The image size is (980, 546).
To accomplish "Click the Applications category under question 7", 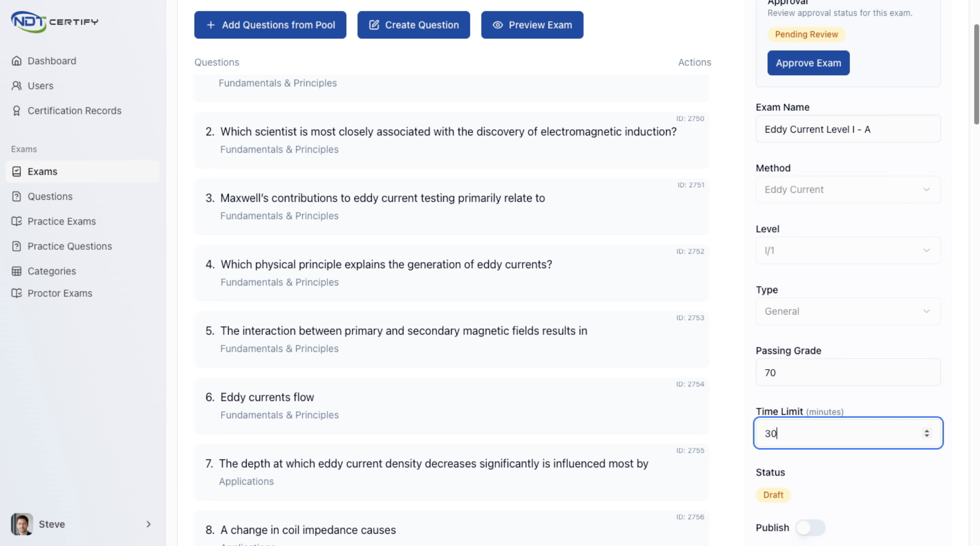I will click(246, 482).
